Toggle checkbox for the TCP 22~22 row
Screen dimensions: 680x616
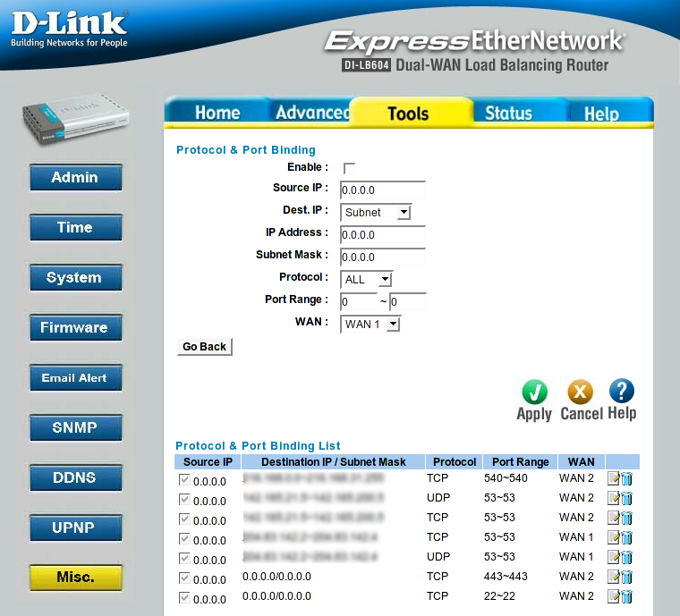[x=184, y=598]
